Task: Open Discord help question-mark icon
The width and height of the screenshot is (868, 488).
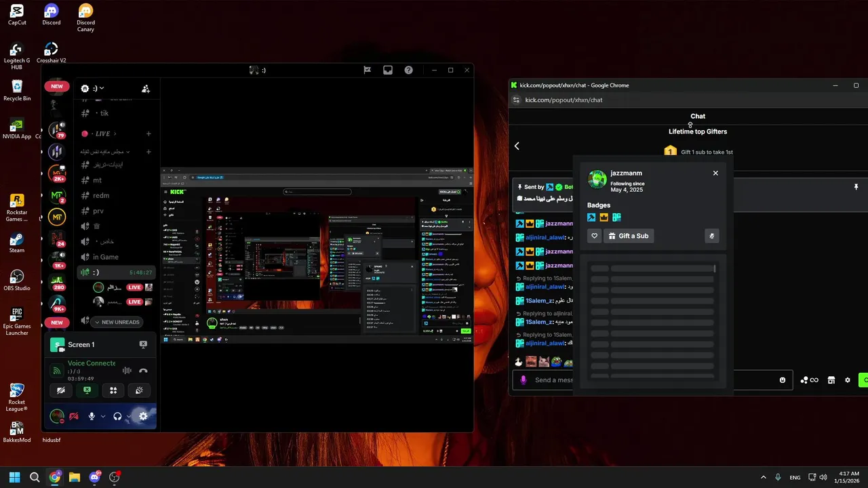Action: click(x=408, y=70)
